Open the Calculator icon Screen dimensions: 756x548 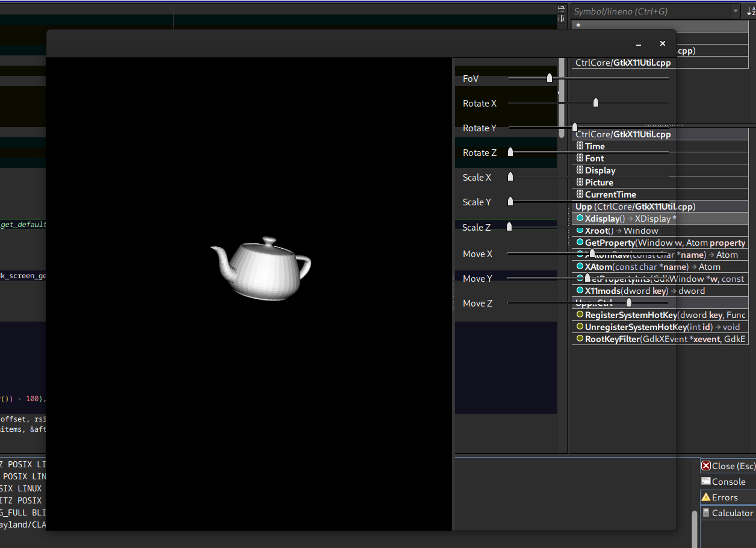[x=706, y=512]
